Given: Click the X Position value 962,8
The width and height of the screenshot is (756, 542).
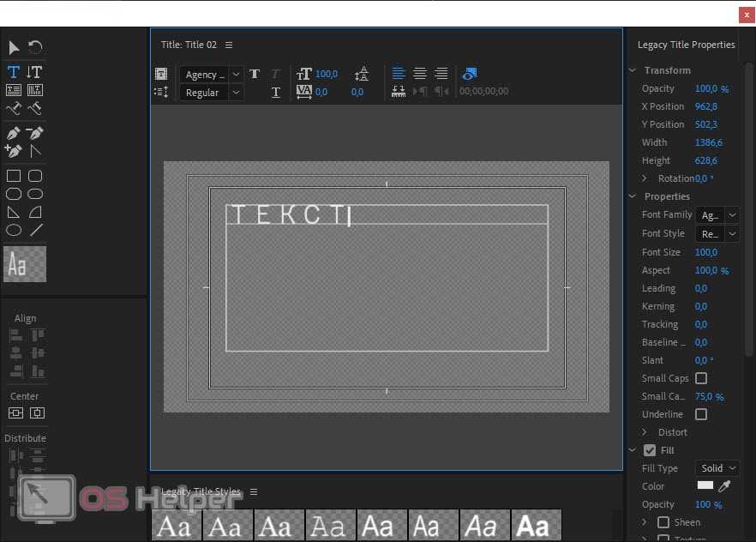Looking at the screenshot, I should click(705, 106).
